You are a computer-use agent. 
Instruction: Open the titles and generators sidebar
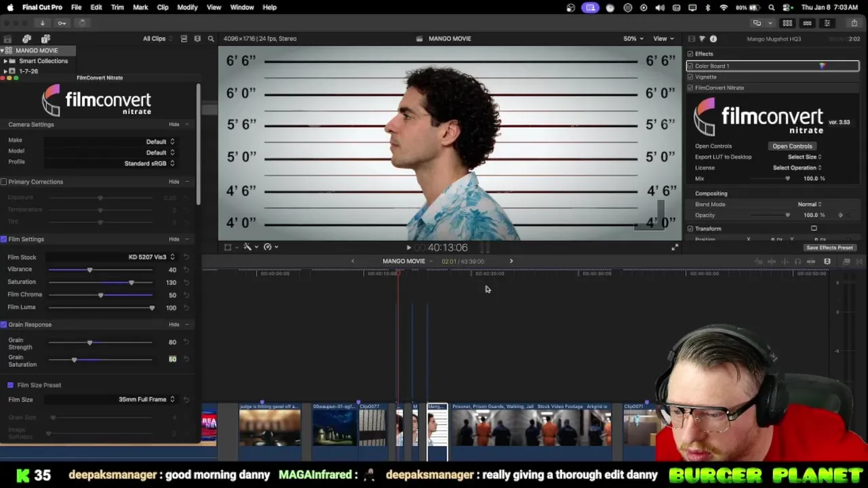(x=45, y=39)
